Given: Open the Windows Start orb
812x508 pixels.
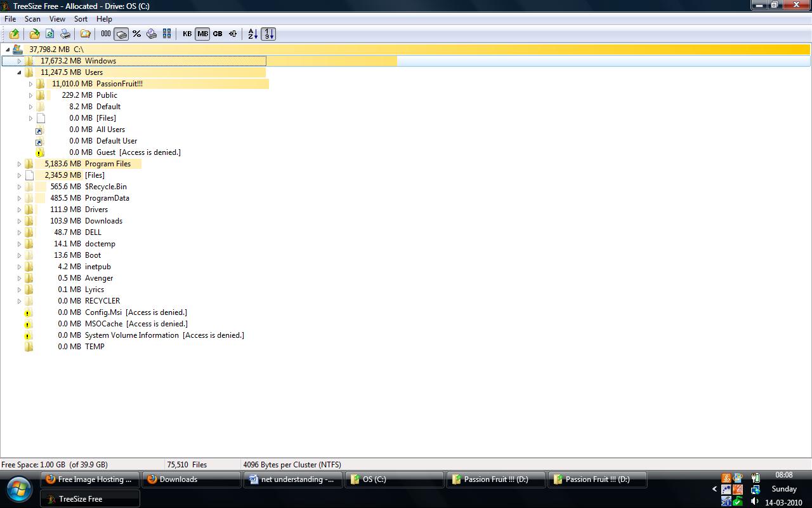Looking at the screenshot, I should point(19,490).
